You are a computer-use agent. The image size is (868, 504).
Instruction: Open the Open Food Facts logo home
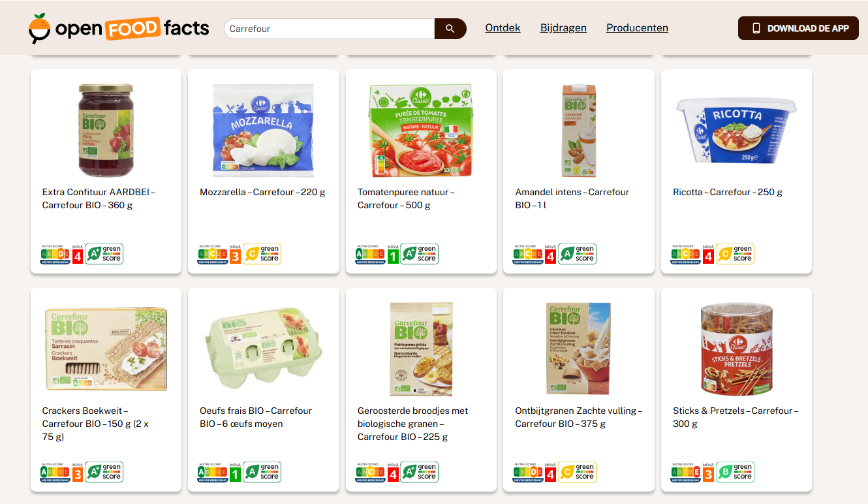coord(119,29)
